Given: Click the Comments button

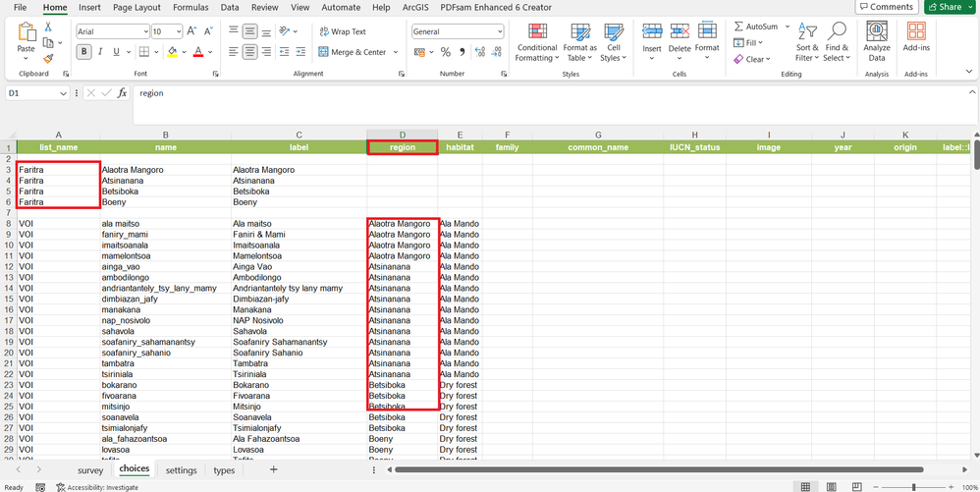Looking at the screenshot, I should tap(887, 7).
